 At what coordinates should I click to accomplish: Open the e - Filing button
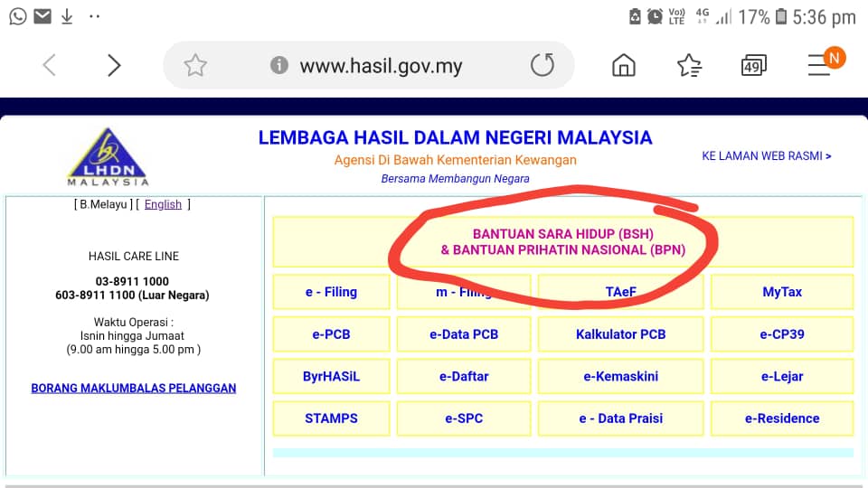coord(331,292)
